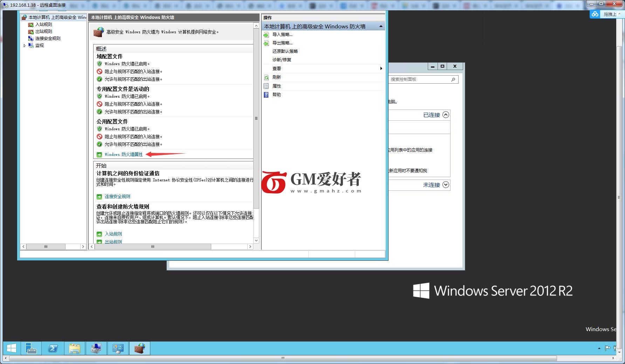
Task: Click the firewall brick wall icon in header
Action: tap(99, 32)
